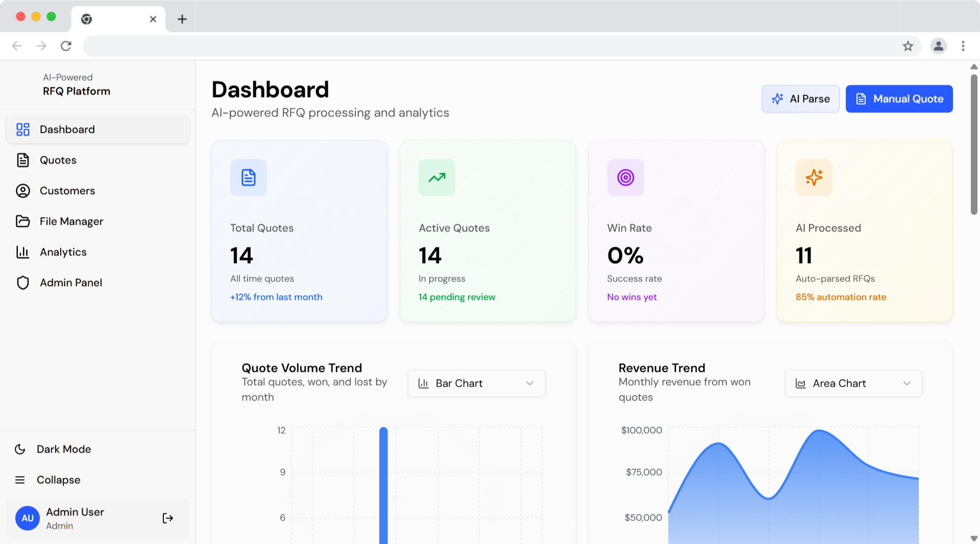The width and height of the screenshot is (980, 544).
Task: Click '14 pending review' text
Action: click(457, 297)
